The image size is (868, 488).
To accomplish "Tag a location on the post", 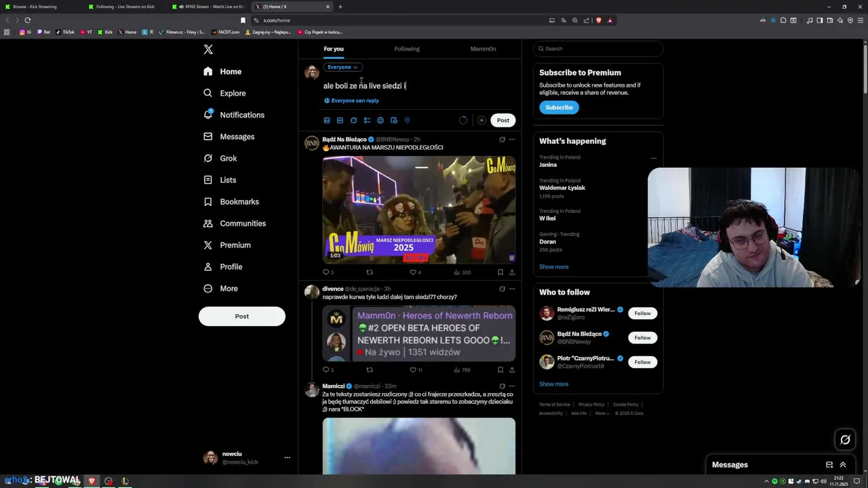I will [x=408, y=120].
